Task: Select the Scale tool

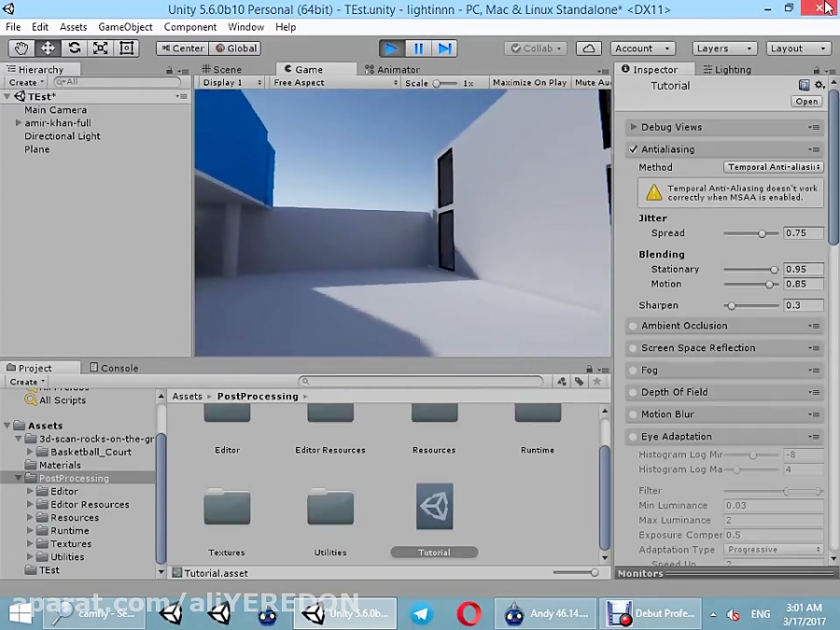Action: click(x=100, y=48)
